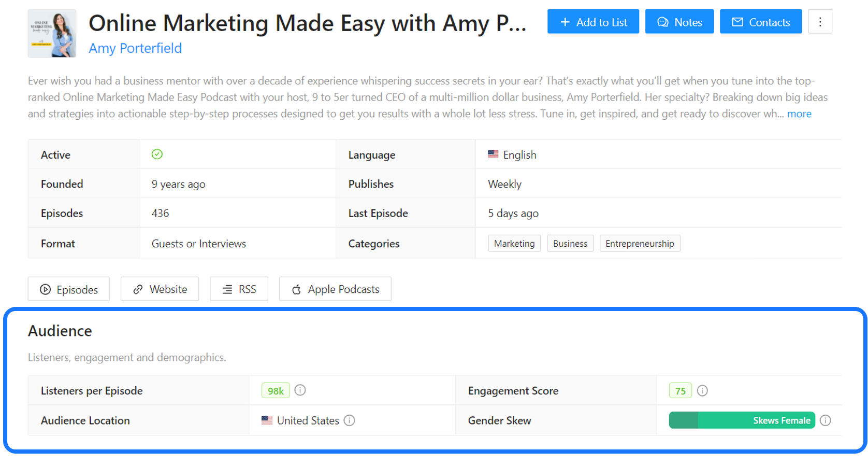868x465 pixels.
Task: Click the '9 years ago' founded value
Action: click(178, 184)
